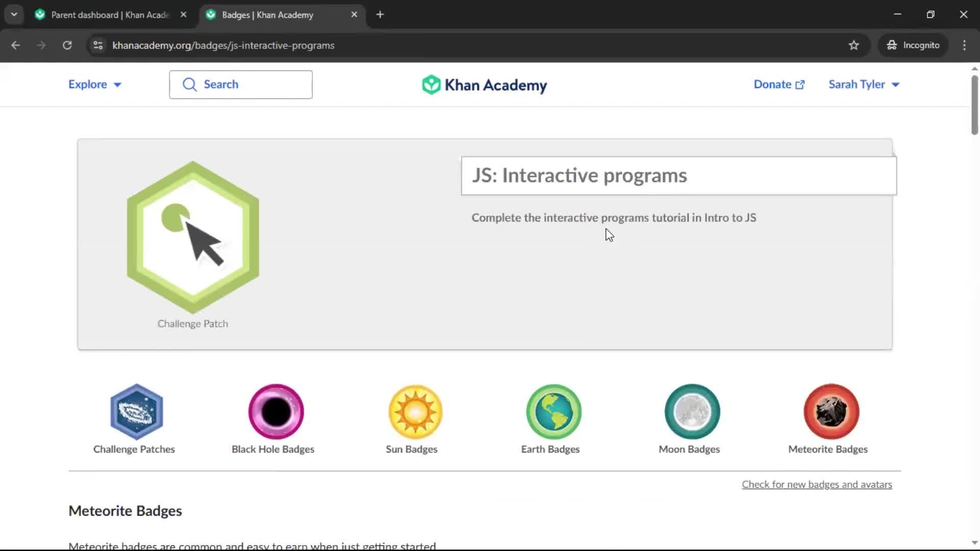Viewport: 980px width, 551px height.
Task: Click Check for new badges and avatars
Action: [x=817, y=484]
